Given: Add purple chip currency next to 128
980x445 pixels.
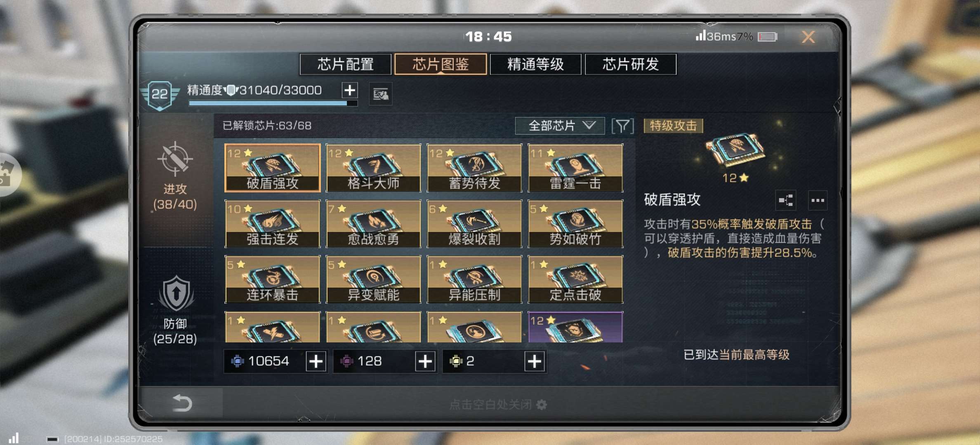Looking at the screenshot, I should 425,361.
